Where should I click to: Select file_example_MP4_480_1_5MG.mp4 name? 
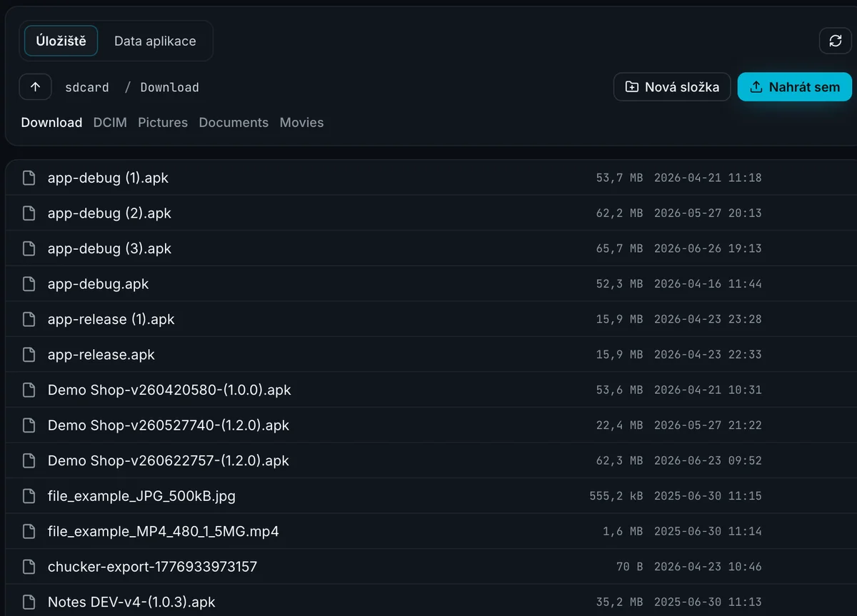[163, 531]
